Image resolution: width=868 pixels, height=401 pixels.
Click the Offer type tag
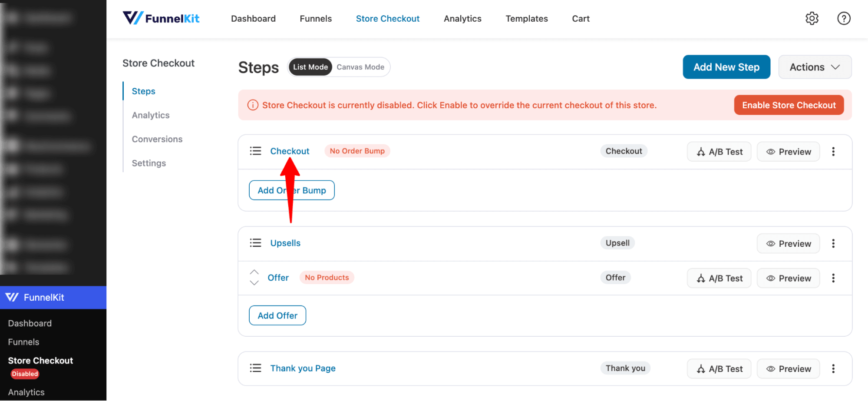[x=615, y=278]
